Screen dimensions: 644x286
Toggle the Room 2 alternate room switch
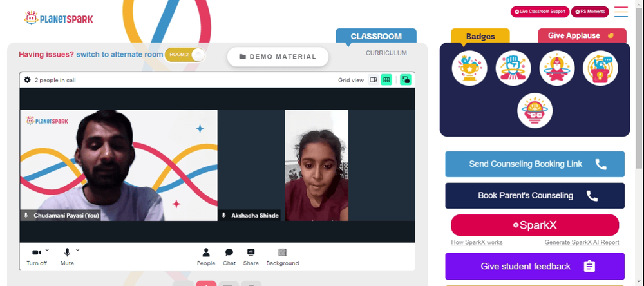point(185,55)
